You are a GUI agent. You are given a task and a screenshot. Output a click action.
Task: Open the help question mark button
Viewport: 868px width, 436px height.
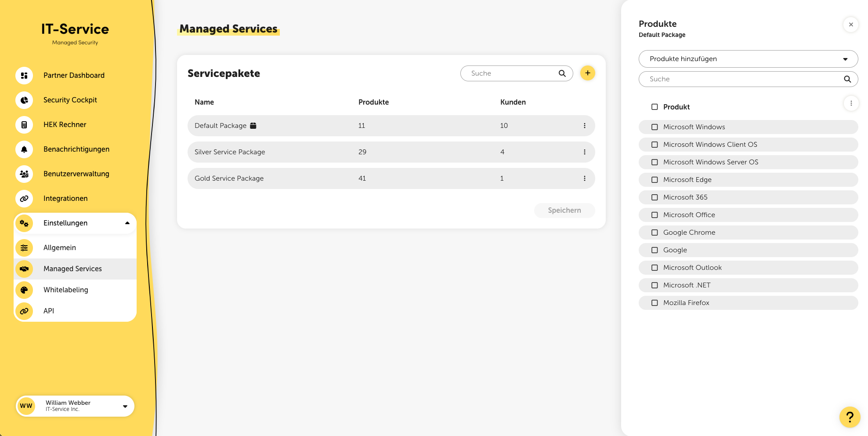850,417
